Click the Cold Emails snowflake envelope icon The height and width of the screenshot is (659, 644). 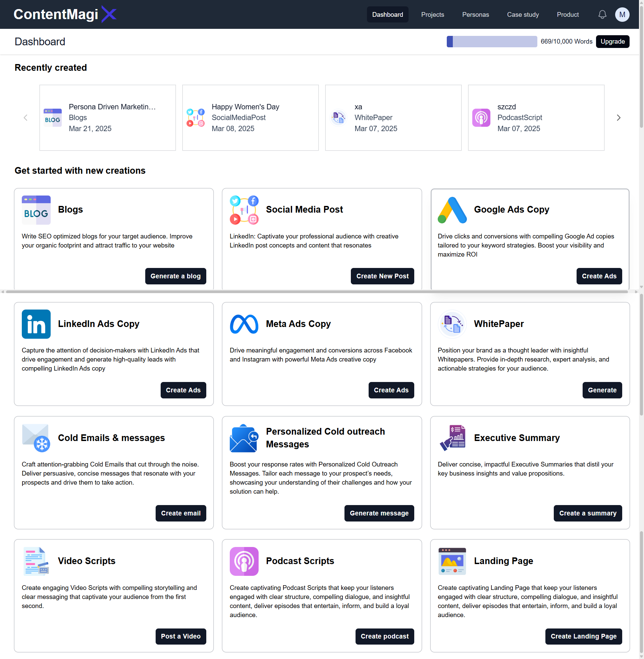point(36,438)
